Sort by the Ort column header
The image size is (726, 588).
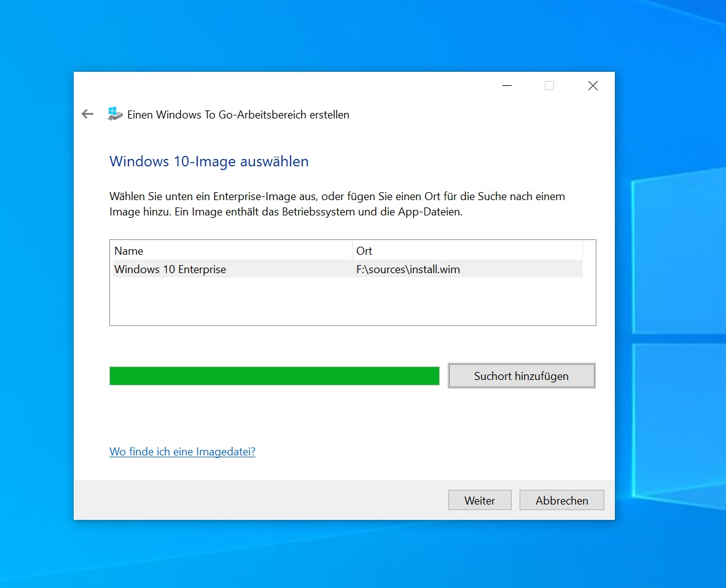[x=467, y=251]
